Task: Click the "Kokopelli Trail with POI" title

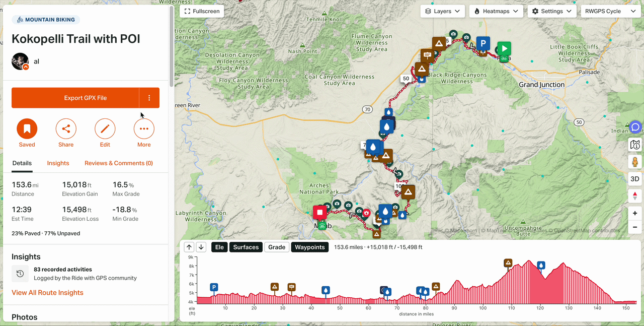Action: (76, 39)
